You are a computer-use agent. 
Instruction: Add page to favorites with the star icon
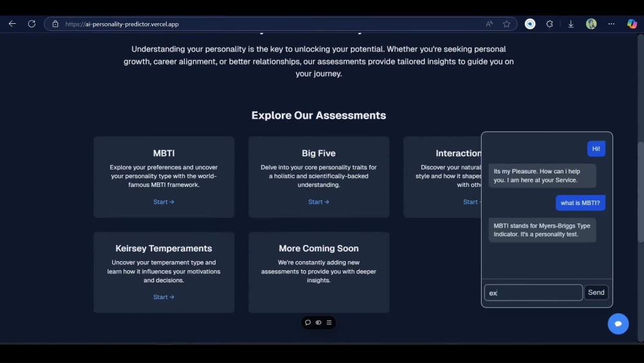click(x=506, y=24)
